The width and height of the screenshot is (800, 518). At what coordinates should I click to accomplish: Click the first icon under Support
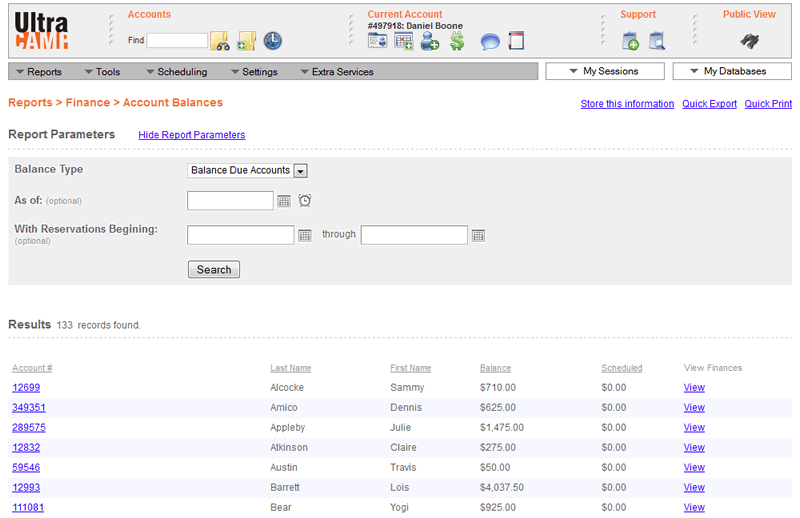[630, 41]
